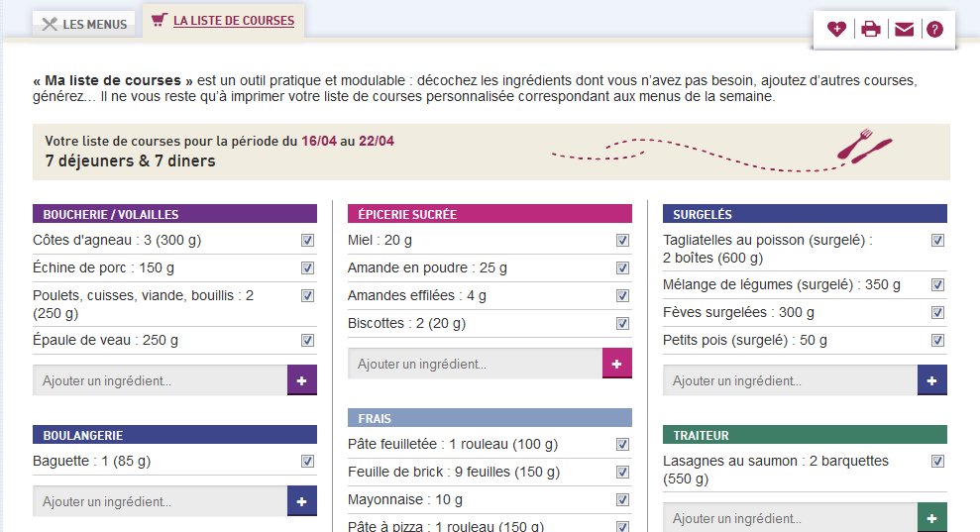Uncheck the Côtes d'agneau checkbox

pos(307,241)
